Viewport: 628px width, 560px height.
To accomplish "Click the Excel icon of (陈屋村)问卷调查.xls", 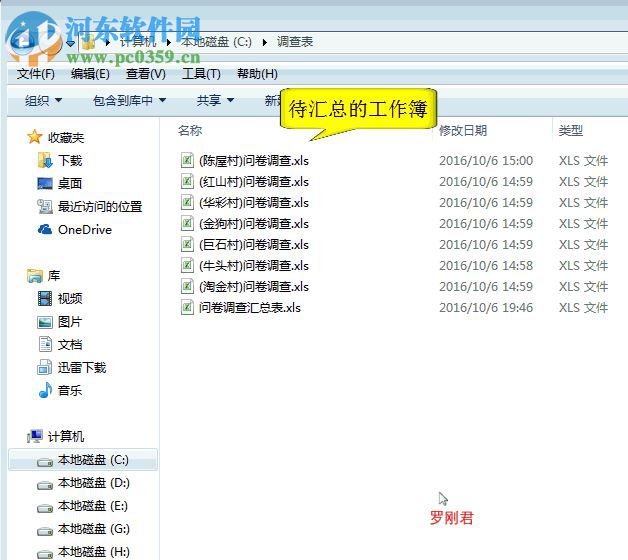I will pos(187,160).
